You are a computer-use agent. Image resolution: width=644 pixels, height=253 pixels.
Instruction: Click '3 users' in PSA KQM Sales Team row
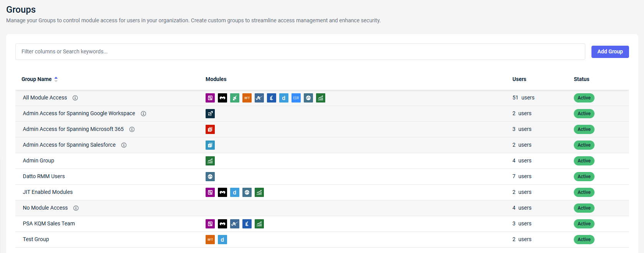coord(522,223)
